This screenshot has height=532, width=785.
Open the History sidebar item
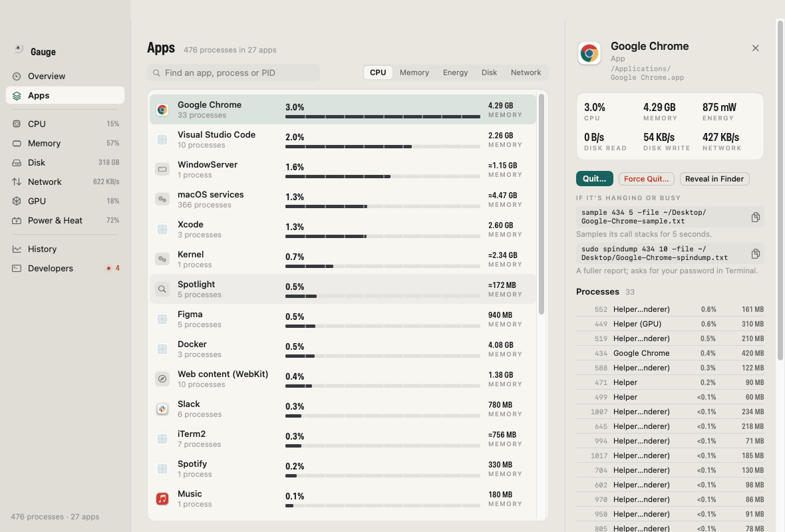pyautogui.click(x=65, y=249)
